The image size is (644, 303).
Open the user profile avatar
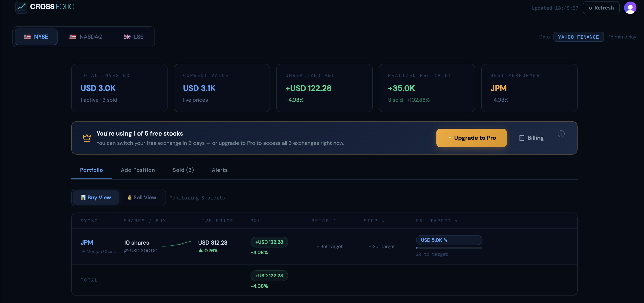tap(630, 8)
